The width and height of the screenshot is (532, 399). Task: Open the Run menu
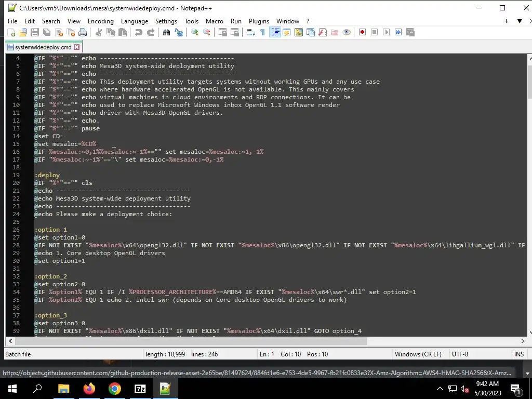click(236, 21)
